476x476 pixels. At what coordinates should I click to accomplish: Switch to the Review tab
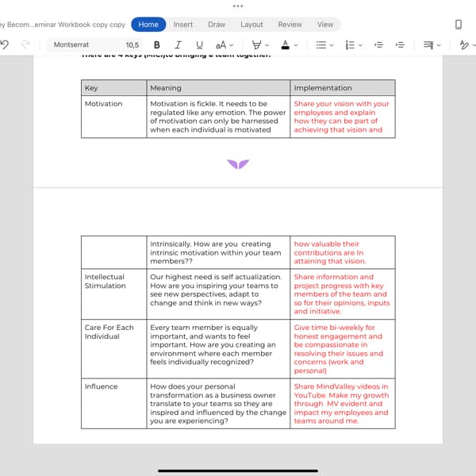pyautogui.click(x=290, y=25)
